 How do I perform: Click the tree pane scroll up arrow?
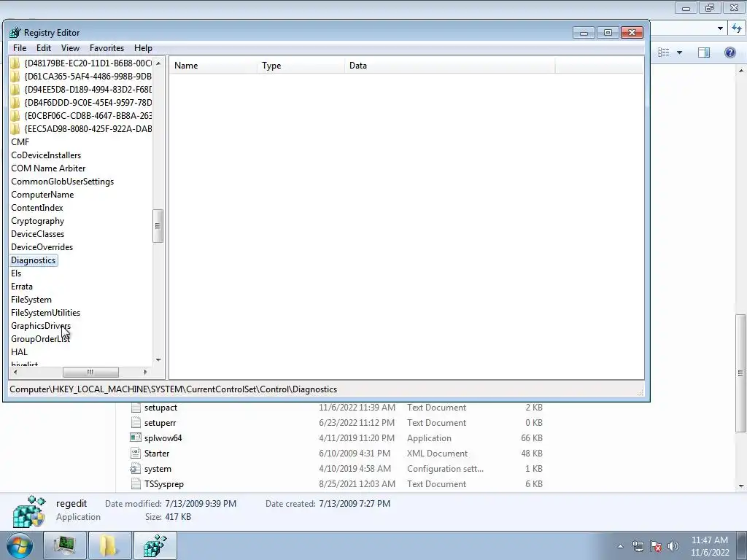coord(158,63)
